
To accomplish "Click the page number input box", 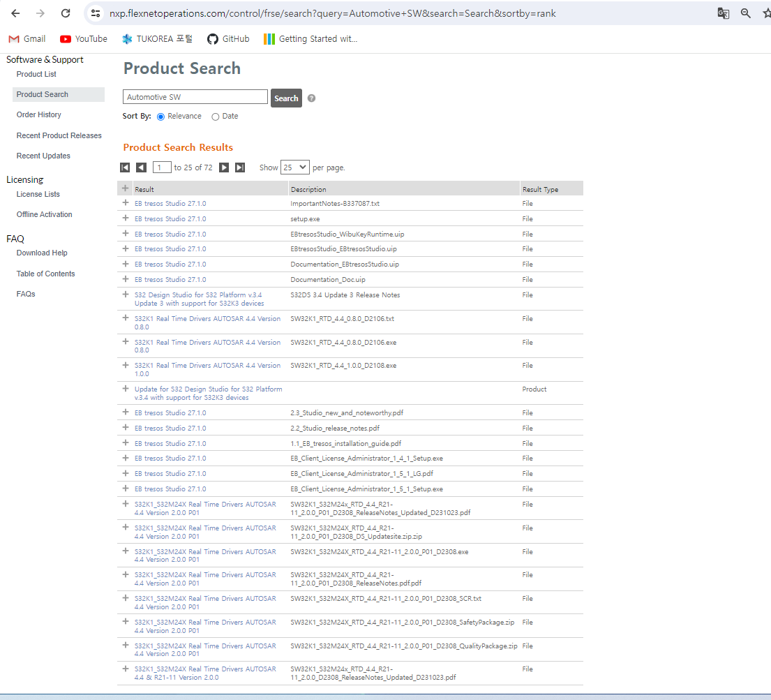I will (x=161, y=167).
